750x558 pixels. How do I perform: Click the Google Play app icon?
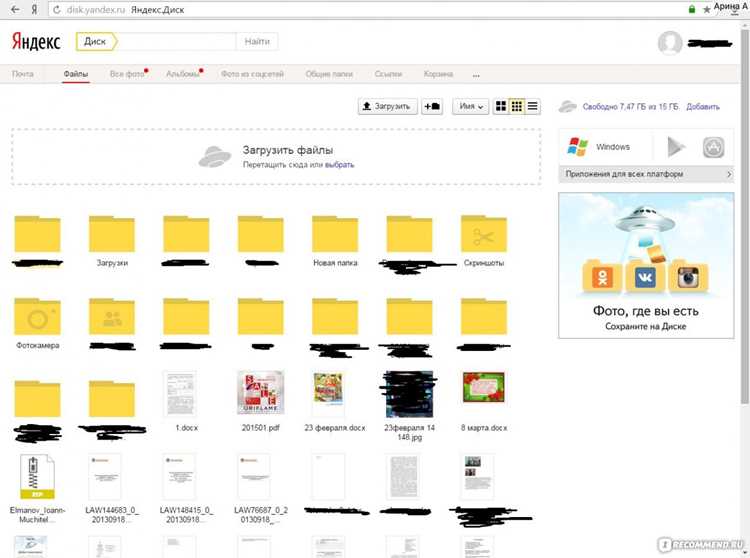[676, 147]
